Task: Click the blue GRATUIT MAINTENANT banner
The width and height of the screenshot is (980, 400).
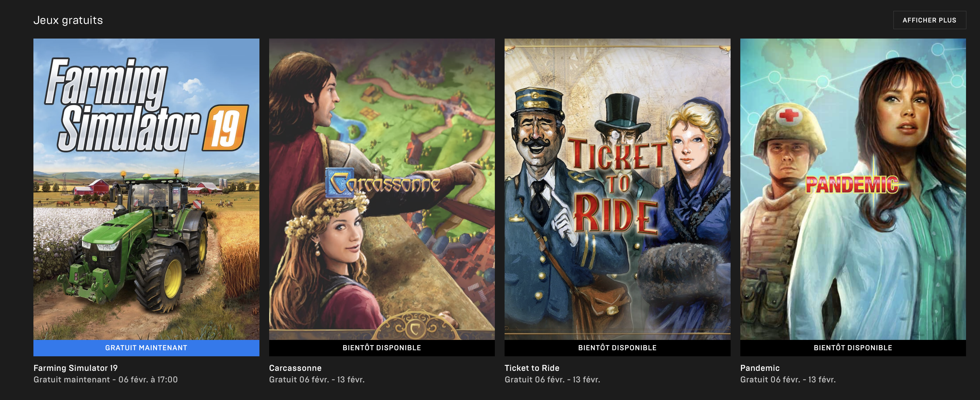Action: [x=146, y=348]
